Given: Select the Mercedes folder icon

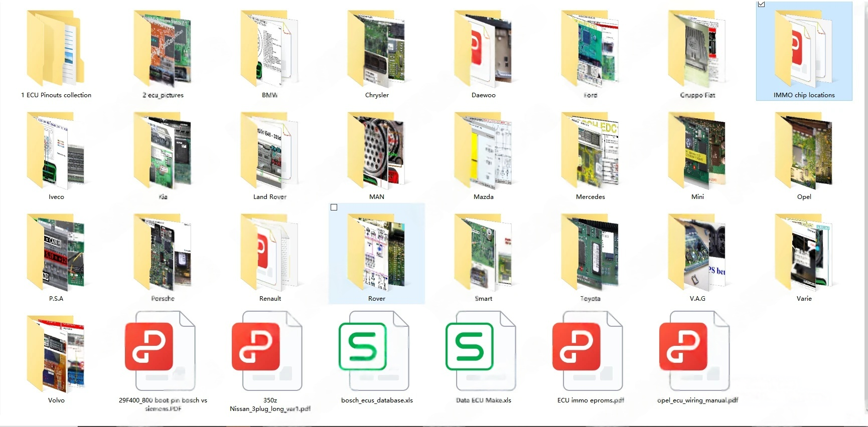Looking at the screenshot, I should 591,150.
